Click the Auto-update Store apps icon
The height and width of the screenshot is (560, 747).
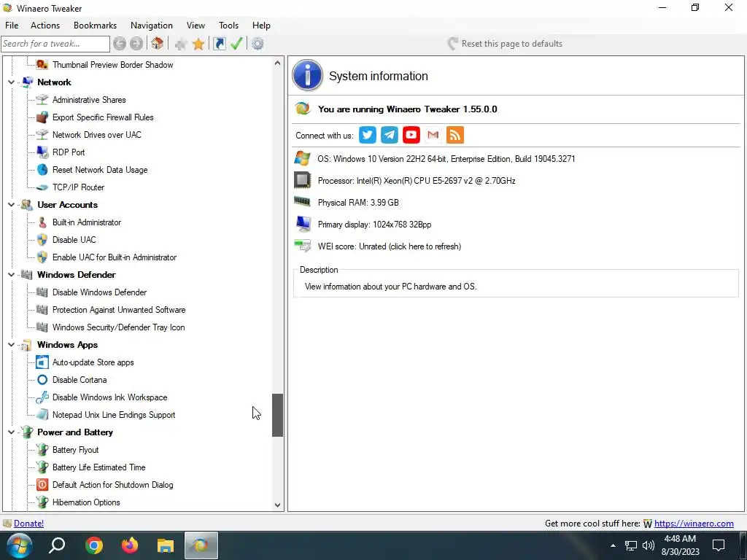(x=42, y=362)
